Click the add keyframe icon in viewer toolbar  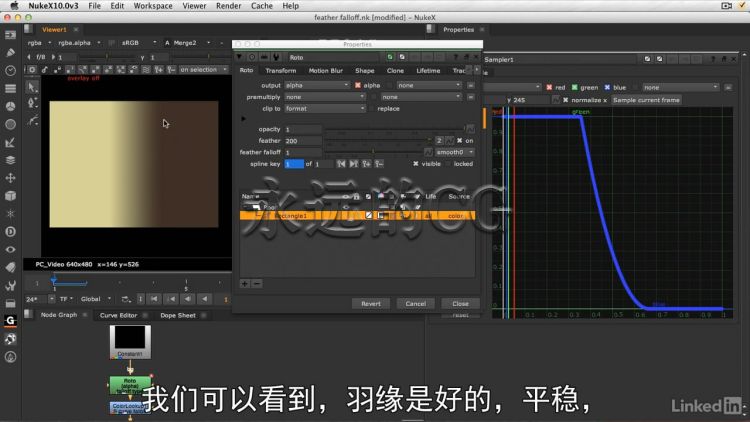[x=158, y=70]
